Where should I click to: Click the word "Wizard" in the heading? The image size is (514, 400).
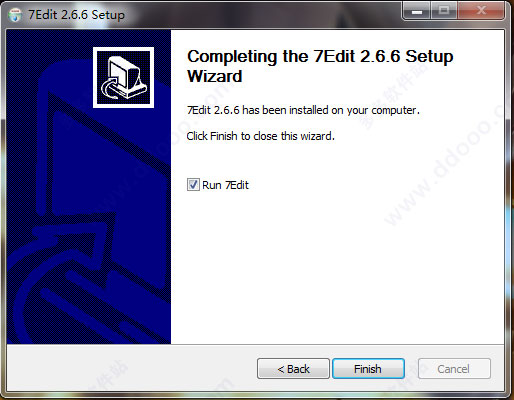(x=215, y=76)
